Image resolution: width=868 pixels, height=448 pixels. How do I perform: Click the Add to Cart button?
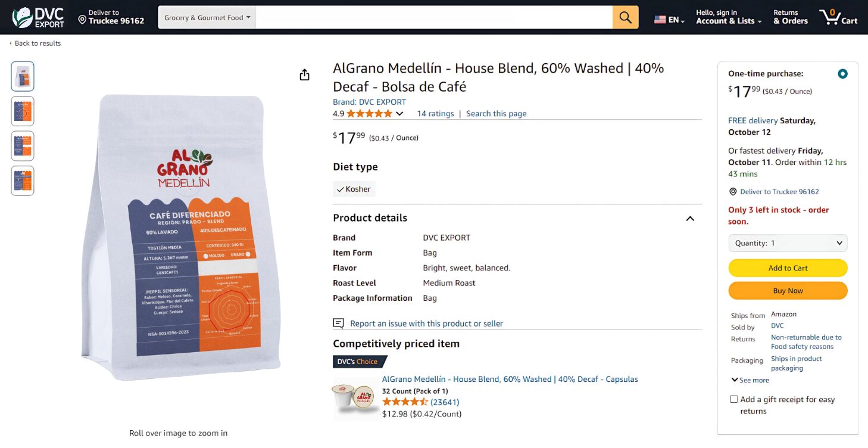point(787,268)
